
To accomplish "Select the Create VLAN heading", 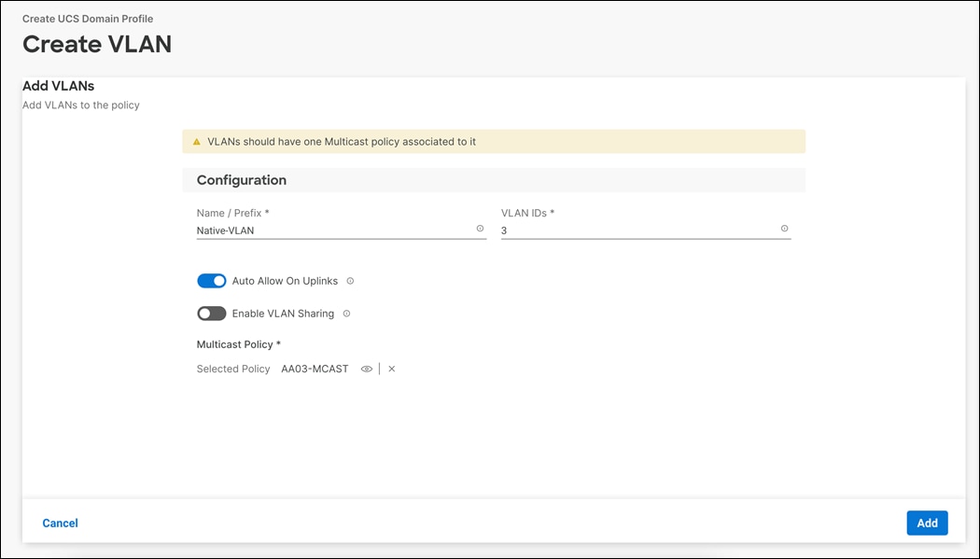I will point(96,44).
